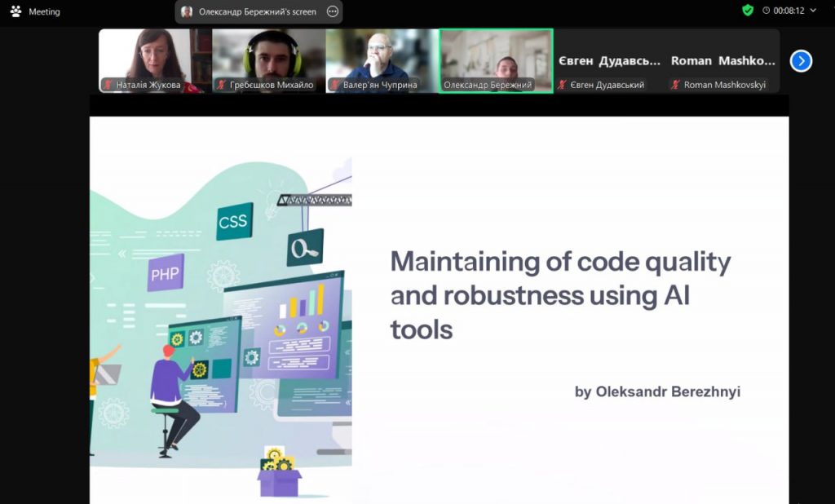Click the green security shield icon

pos(747,11)
